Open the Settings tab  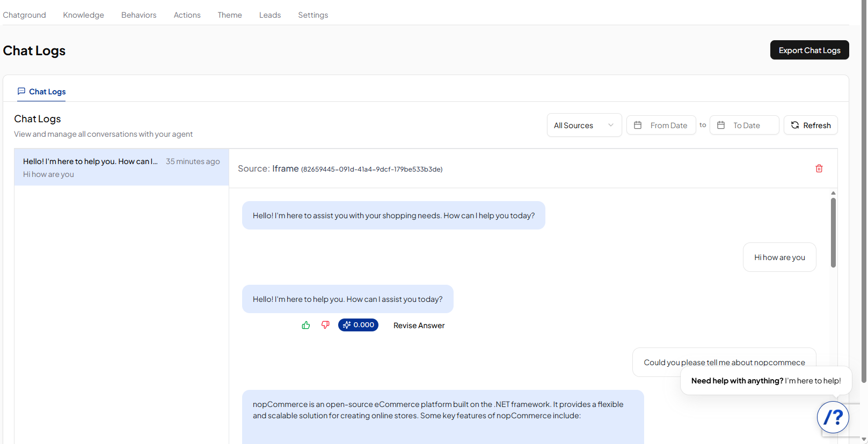click(x=313, y=15)
